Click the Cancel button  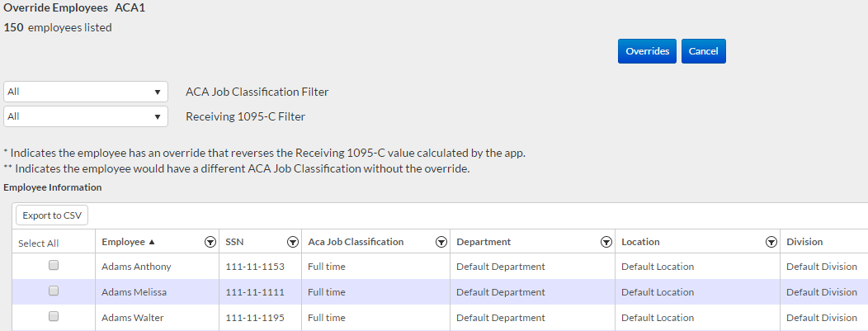coord(703,51)
